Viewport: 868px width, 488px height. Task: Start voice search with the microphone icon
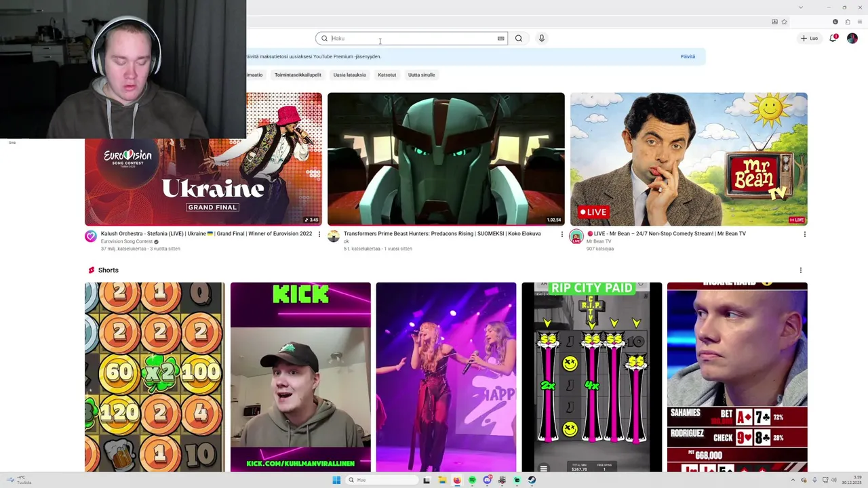click(541, 39)
